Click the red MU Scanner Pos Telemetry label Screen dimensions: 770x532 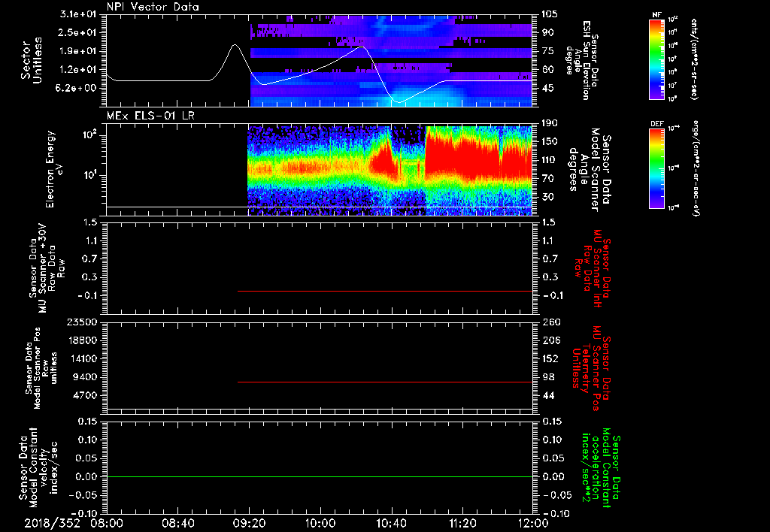(593, 367)
